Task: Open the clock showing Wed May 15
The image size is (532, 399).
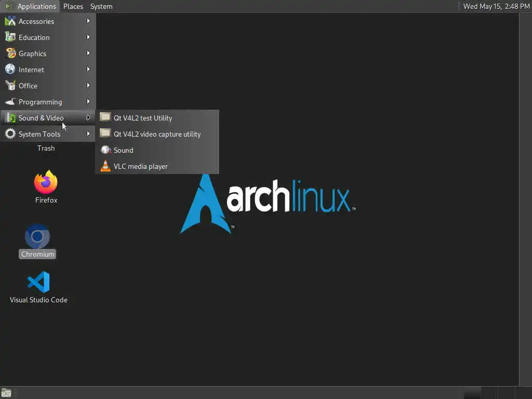Action: coord(496,6)
